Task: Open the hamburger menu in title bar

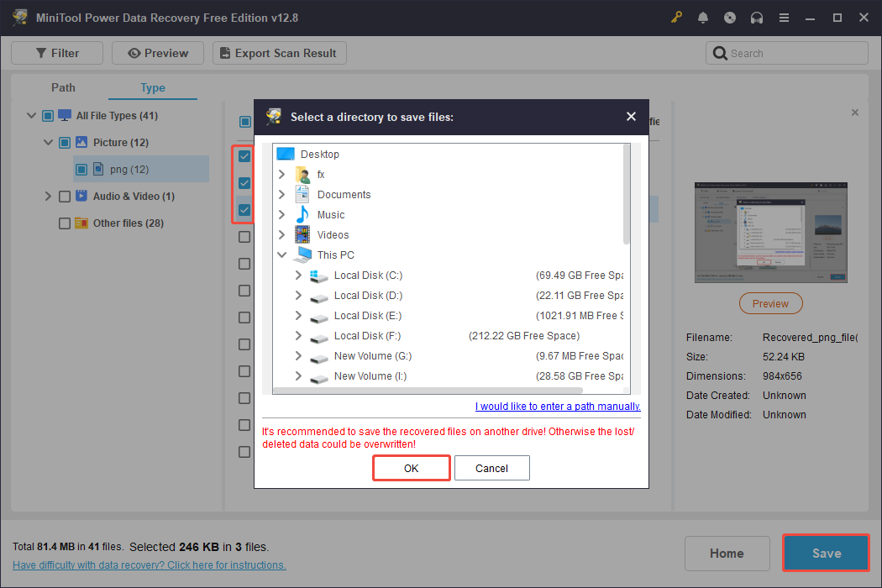Action: (784, 17)
